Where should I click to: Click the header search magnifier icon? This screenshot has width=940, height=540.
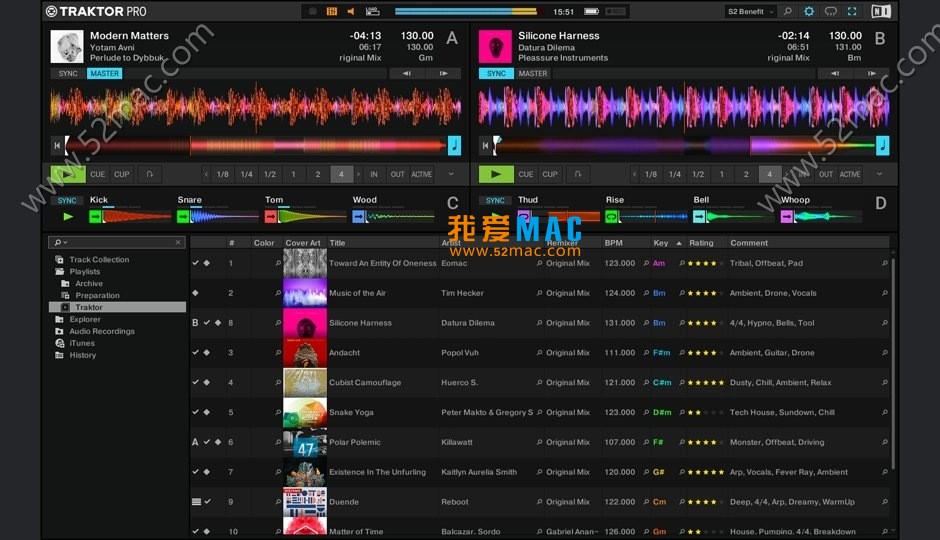[x=788, y=11]
